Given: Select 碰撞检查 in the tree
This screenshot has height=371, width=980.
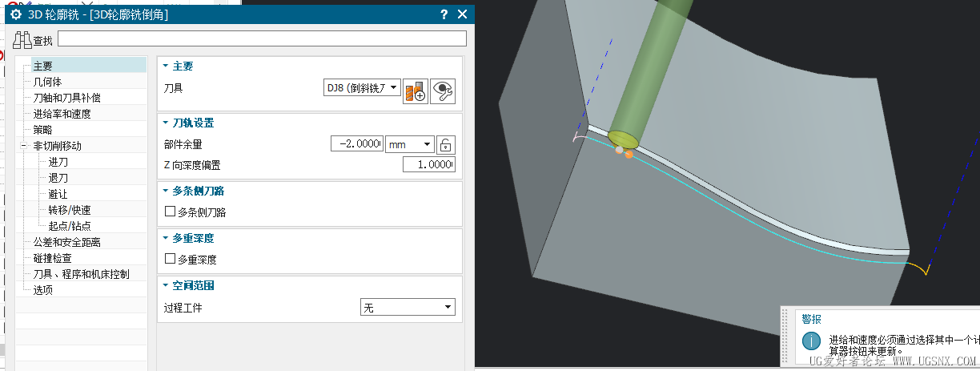Looking at the screenshot, I should click(52, 258).
